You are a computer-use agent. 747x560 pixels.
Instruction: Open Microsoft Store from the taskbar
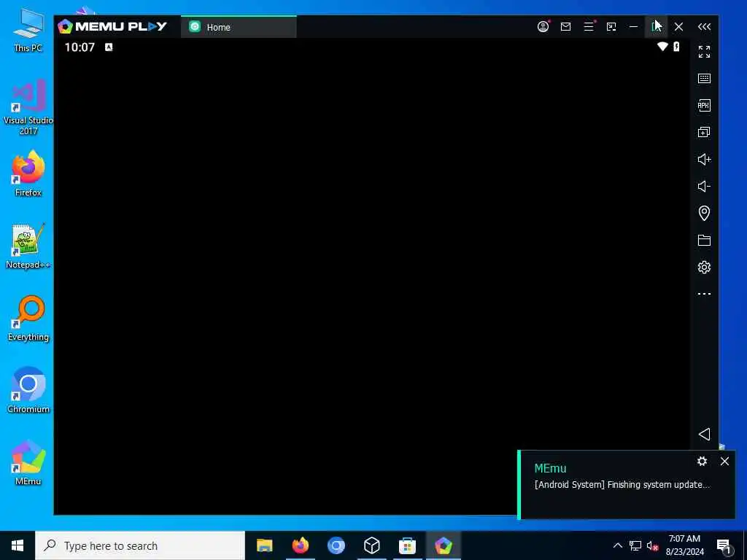pyautogui.click(x=407, y=545)
